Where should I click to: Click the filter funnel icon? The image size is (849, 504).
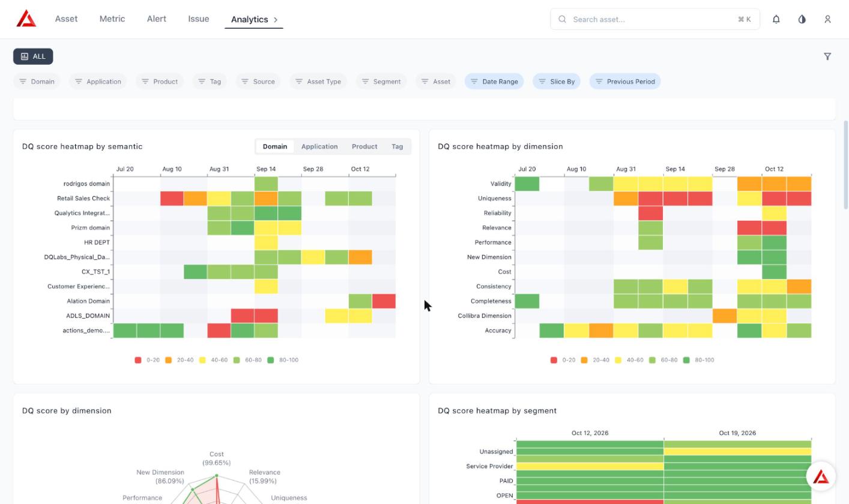coord(827,56)
